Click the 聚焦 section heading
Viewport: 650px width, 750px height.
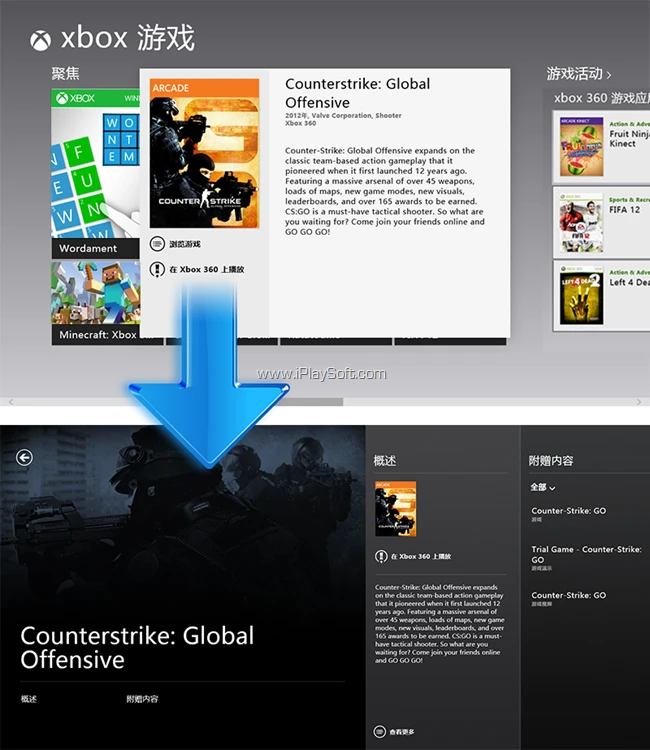coord(66,74)
